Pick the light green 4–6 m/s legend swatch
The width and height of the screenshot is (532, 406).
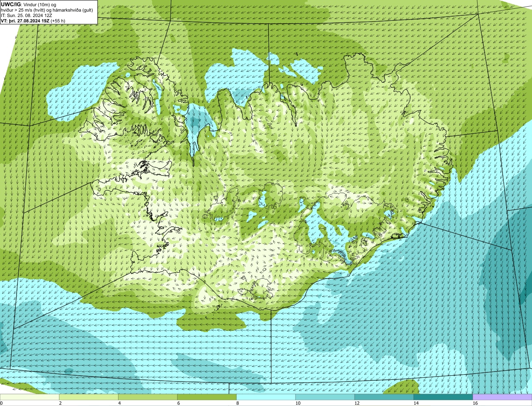pyautogui.click(x=148, y=397)
